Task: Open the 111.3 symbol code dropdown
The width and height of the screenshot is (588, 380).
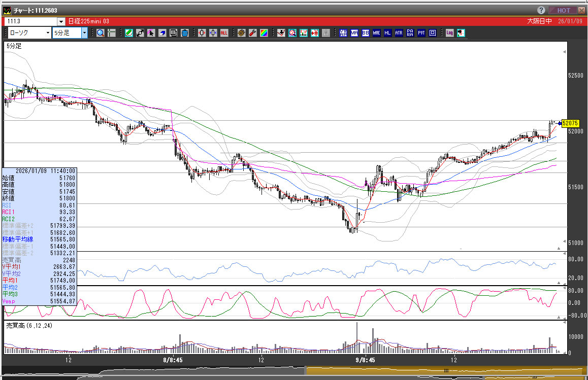Action: pyautogui.click(x=61, y=21)
